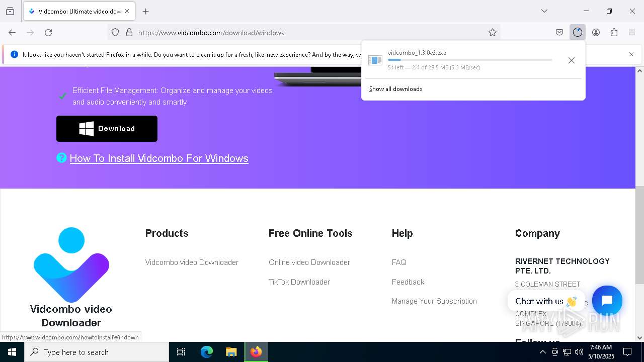
Task: Open How To Install Vidcombo For Windows
Action: pos(159,158)
